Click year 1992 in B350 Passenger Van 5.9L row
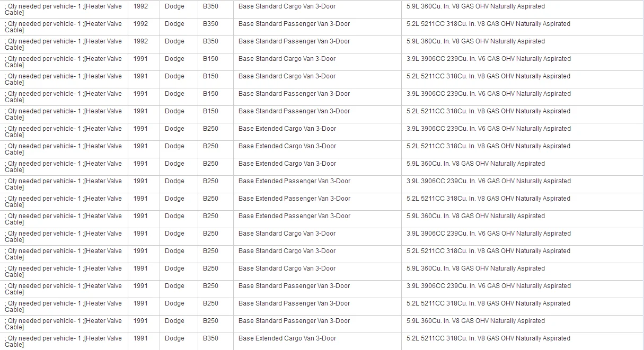This screenshot has height=350, width=644. pyautogui.click(x=144, y=44)
